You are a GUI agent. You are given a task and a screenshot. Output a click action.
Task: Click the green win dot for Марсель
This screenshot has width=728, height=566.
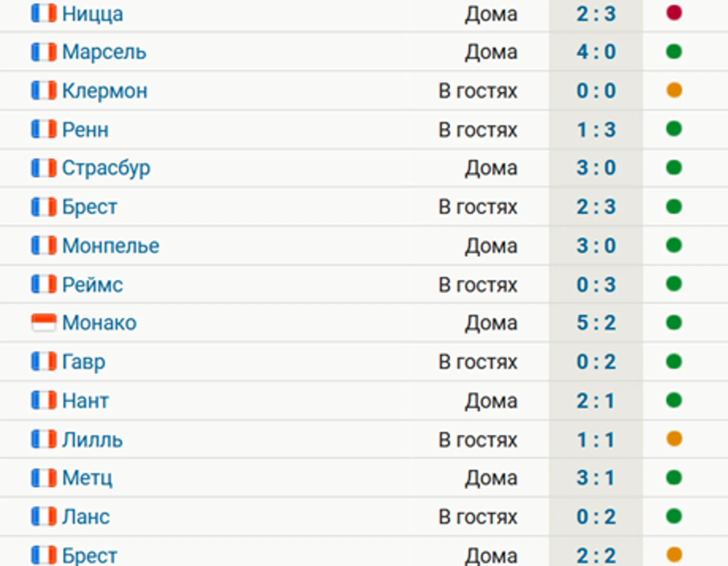click(674, 51)
